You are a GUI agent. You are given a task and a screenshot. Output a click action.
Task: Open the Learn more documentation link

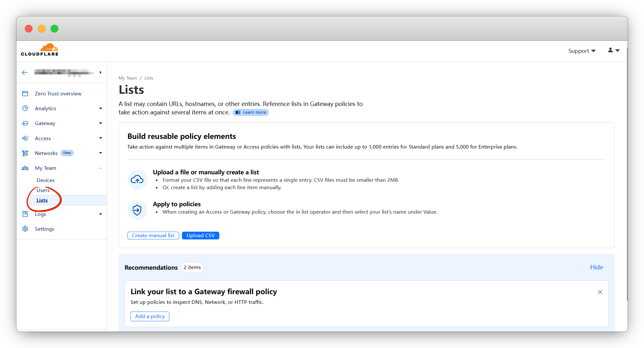[251, 112]
